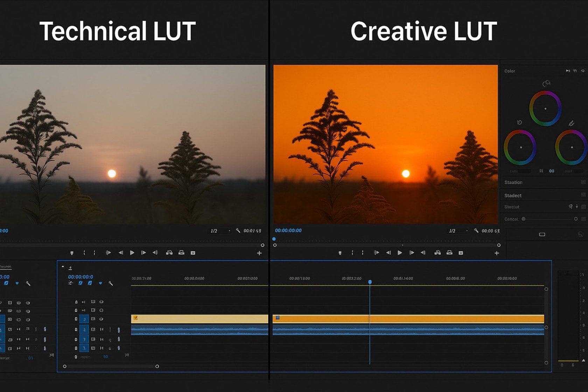
Task: Select the Export Frame camera icon
Action: tap(460, 252)
